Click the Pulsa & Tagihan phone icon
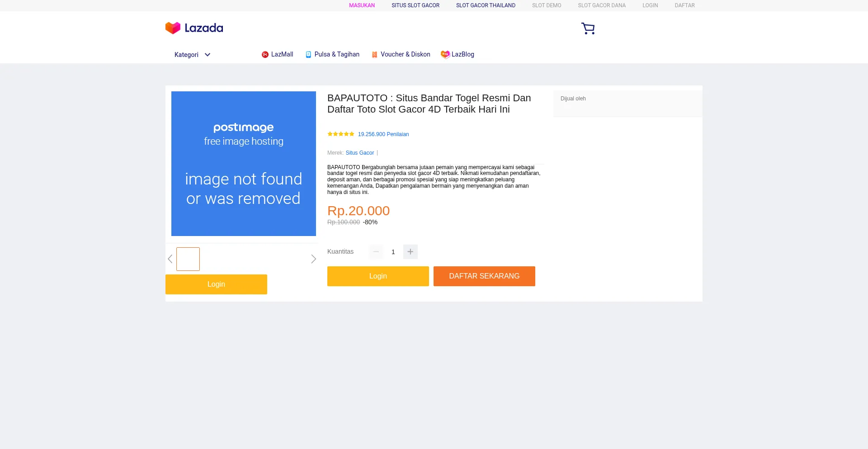The height and width of the screenshot is (449, 868). tap(308, 55)
